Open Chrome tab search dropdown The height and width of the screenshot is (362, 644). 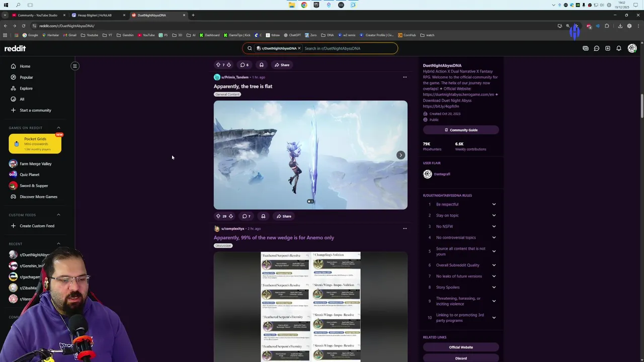[5, 15]
